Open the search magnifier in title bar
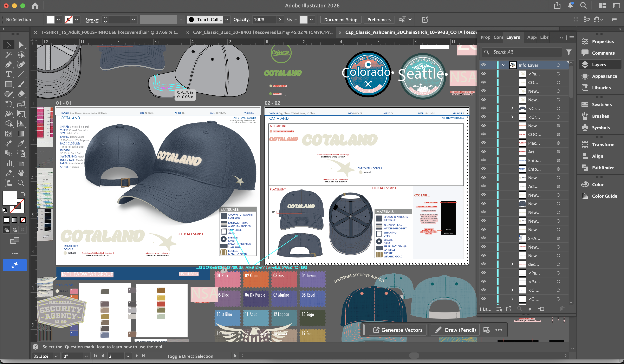The height and width of the screenshot is (364, 624). click(583, 5)
